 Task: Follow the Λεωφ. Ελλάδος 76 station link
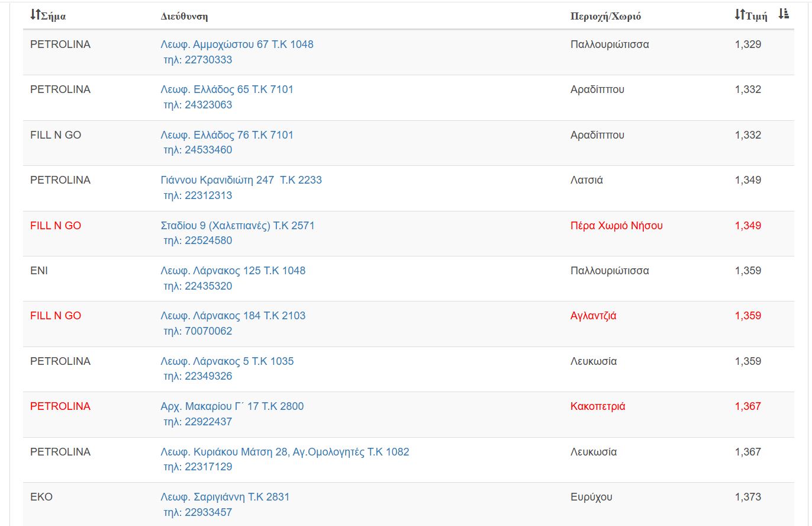(x=227, y=135)
